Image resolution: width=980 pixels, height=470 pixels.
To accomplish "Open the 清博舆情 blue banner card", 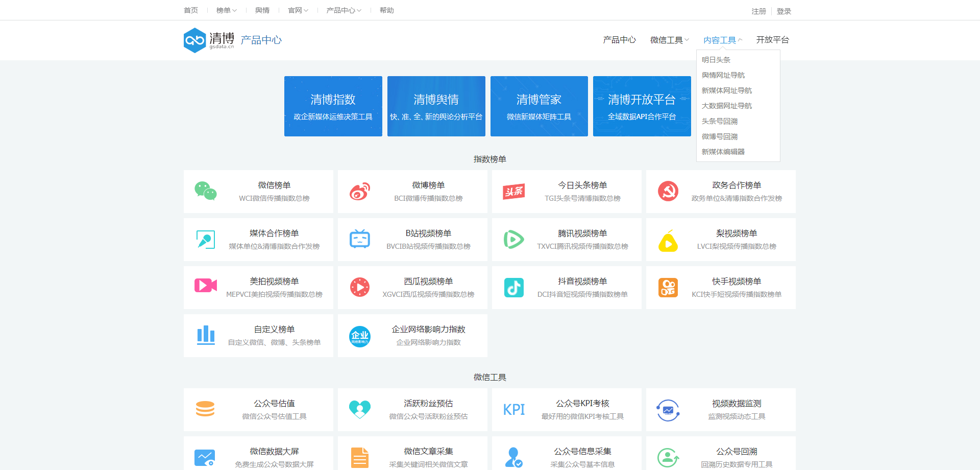I will coord(436,106).
